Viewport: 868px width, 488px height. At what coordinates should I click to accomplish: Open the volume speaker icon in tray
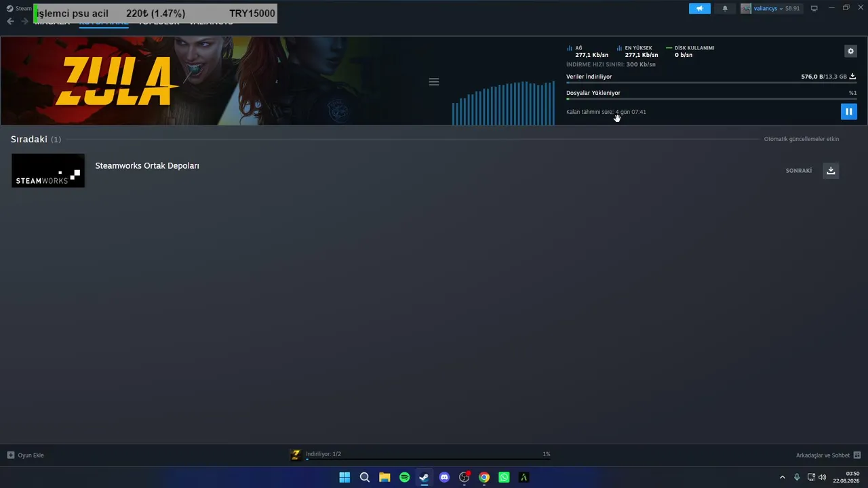(823, 477)
